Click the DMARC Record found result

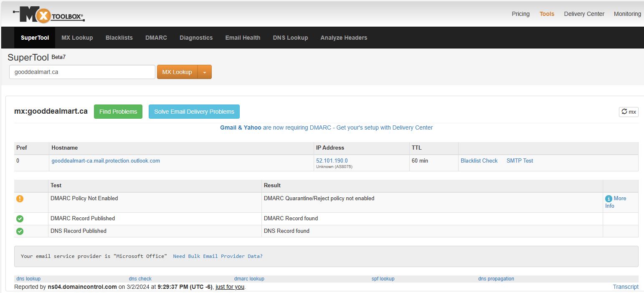[291, 219]
